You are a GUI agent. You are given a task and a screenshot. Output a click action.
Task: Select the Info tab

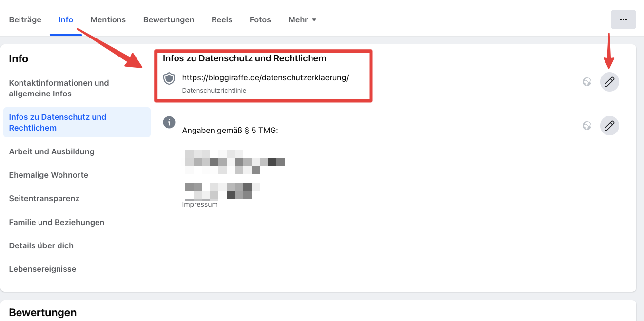tap(66, 20)
